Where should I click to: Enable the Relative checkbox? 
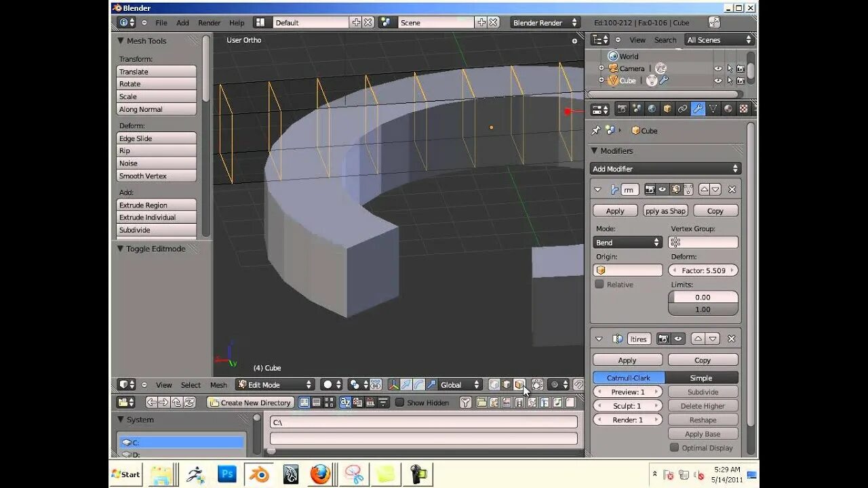599,284
